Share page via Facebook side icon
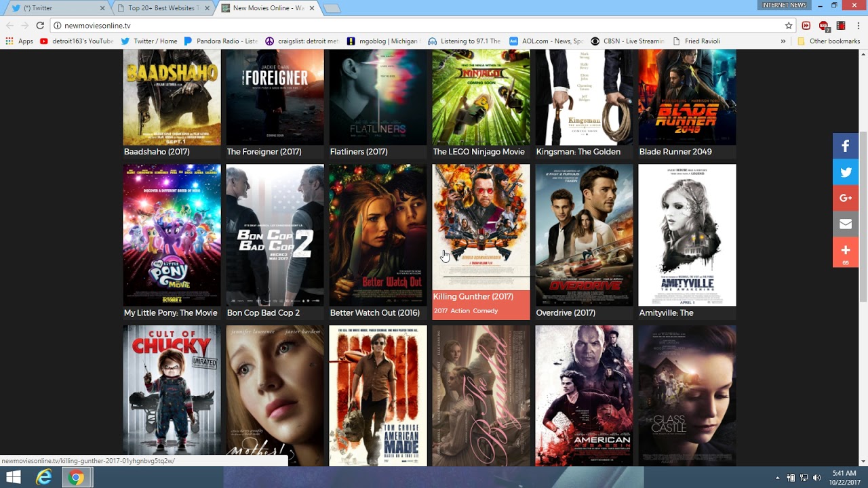The image size is (868, 488). [846, 146]
